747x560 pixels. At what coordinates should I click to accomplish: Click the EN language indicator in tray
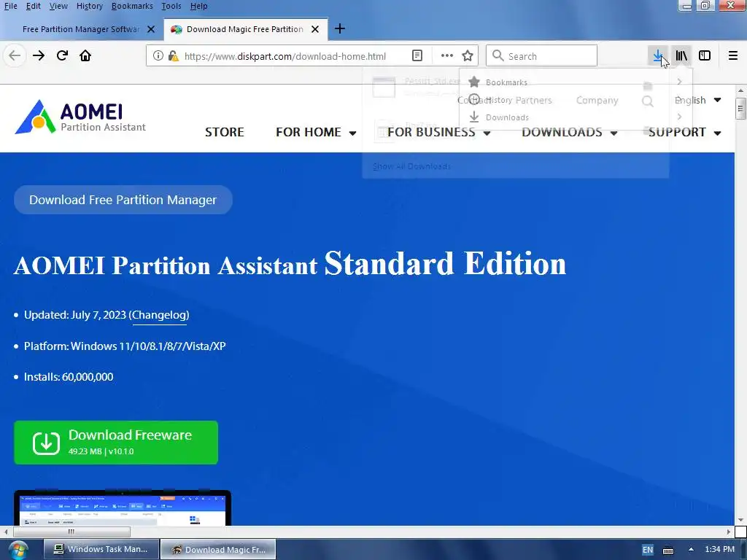(648, 550)
